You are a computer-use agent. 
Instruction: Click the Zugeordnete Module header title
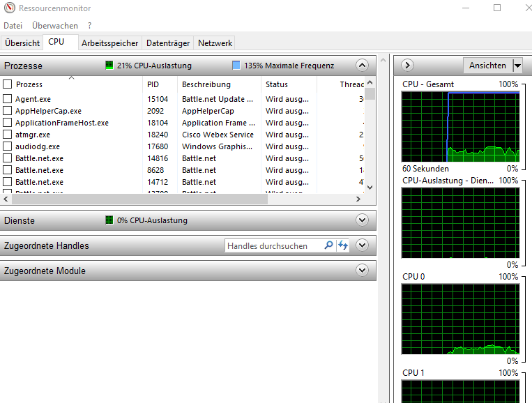click(45, 271)
